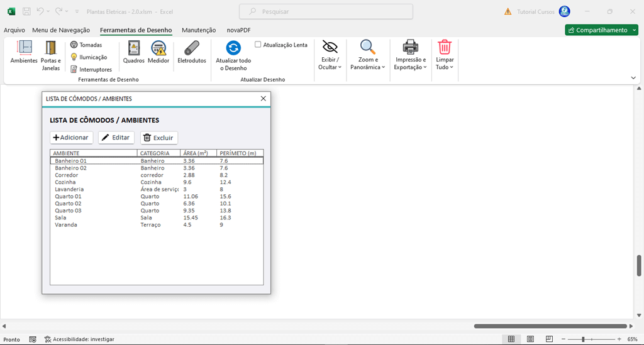Click the 65% zoom level
This screenshot has width=644, height=345.
633,339
